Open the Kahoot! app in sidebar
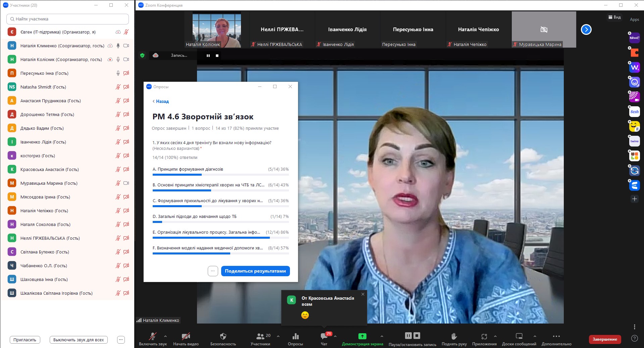Viewport: 644px width, 348px height. coord(634,38)
